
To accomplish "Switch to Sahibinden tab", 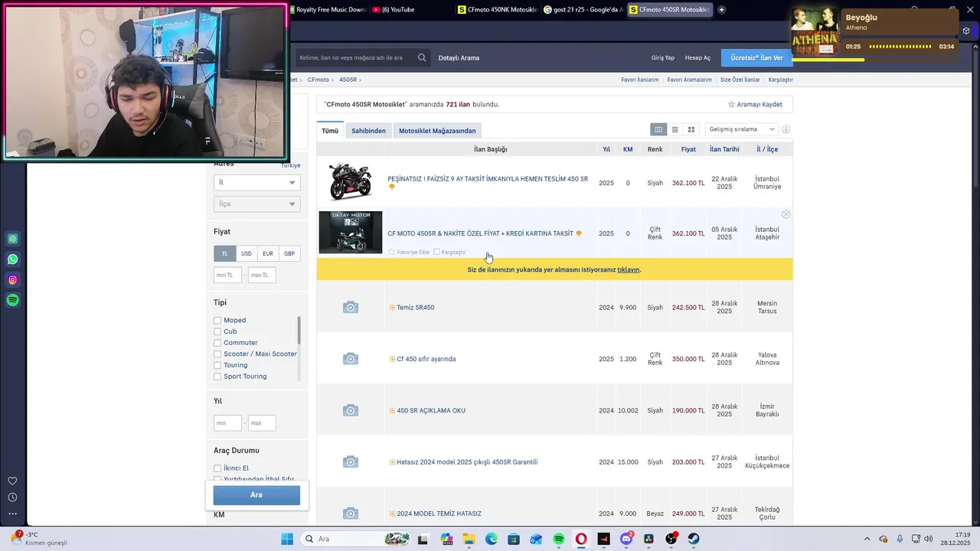I will click(x=368, y=131).
